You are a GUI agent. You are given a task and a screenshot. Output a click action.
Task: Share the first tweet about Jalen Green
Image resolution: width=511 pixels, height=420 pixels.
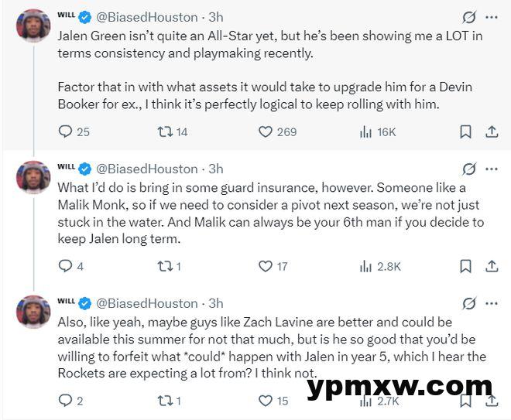click(x=491, y=132)
